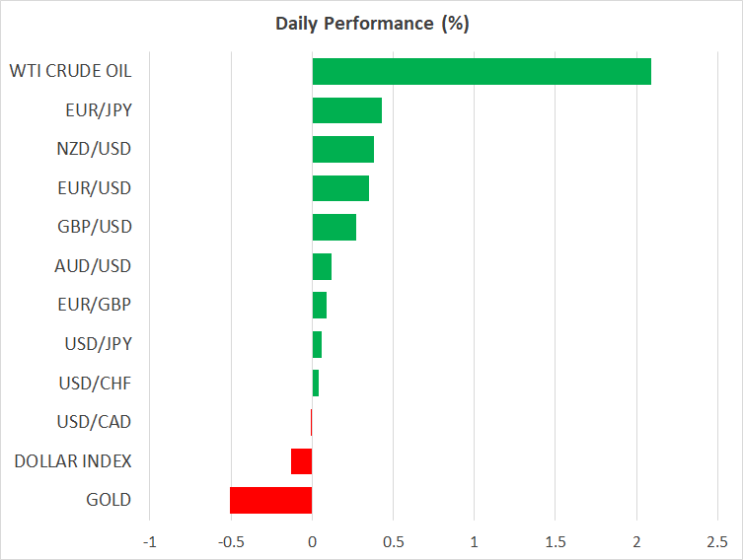This screenshot has height=560, width=743.
Task: Select the red GOLD bar
Action: [x=270, y=500]
